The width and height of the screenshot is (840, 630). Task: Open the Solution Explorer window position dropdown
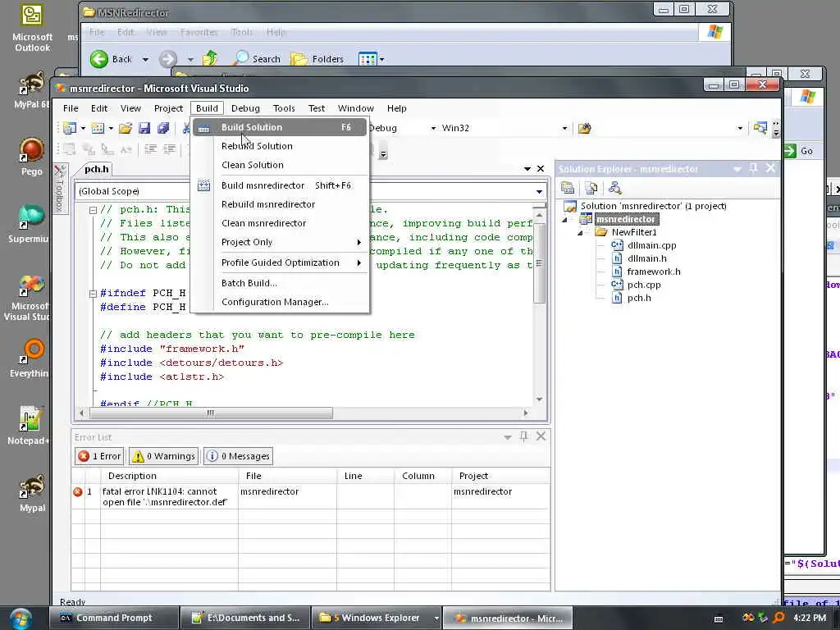[737, 169]
